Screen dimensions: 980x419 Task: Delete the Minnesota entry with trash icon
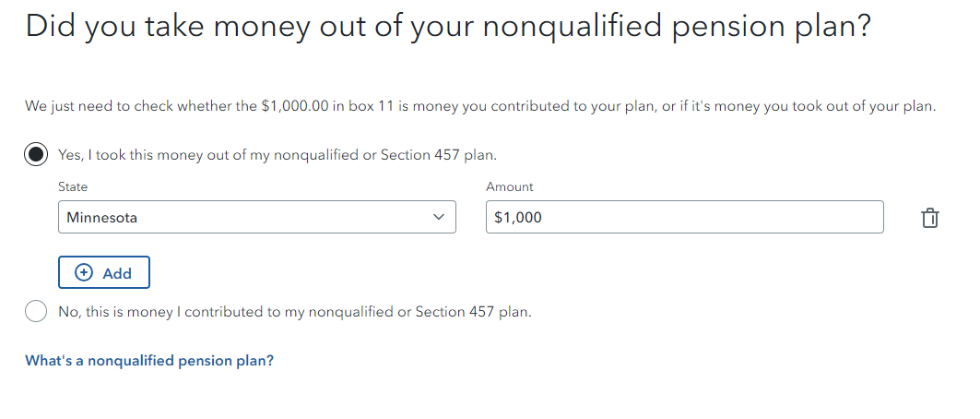click(x=929, y=218)
